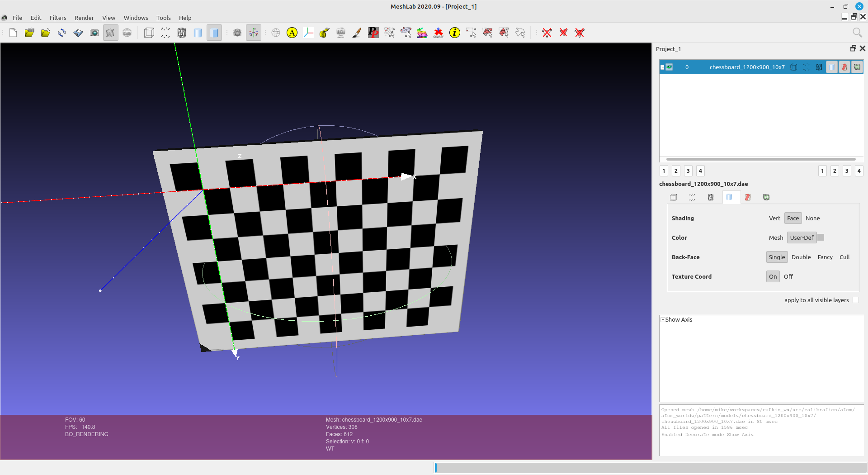The width and height of the screenshot is (868, 475).
Task: Turn Texture Coord off
Action: (788, 276)
